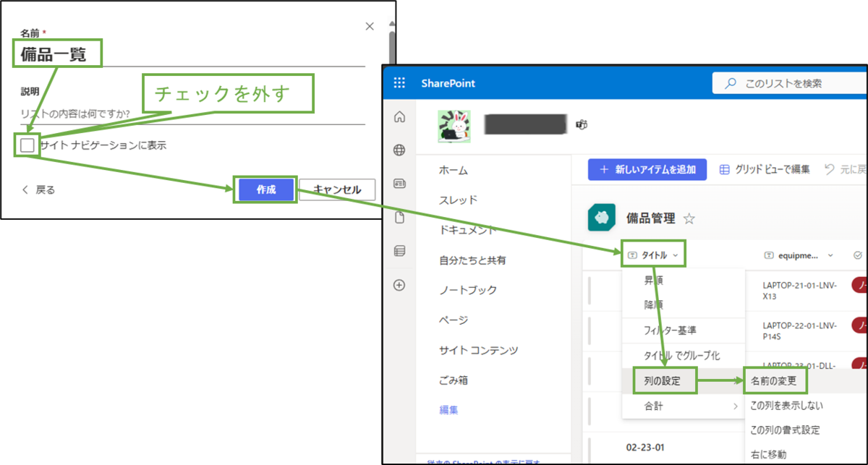Click the 名前 field containing 備品一覧

[x=192, y=54]
